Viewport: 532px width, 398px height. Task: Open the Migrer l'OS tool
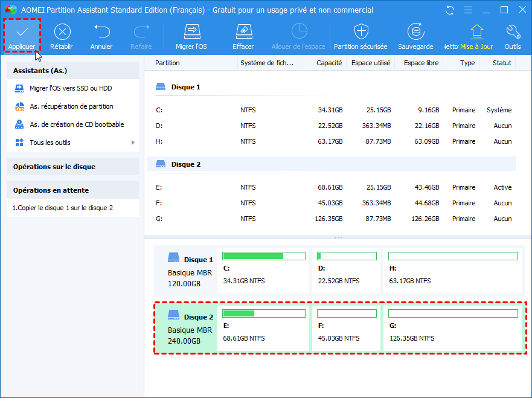tap(191, 31)
